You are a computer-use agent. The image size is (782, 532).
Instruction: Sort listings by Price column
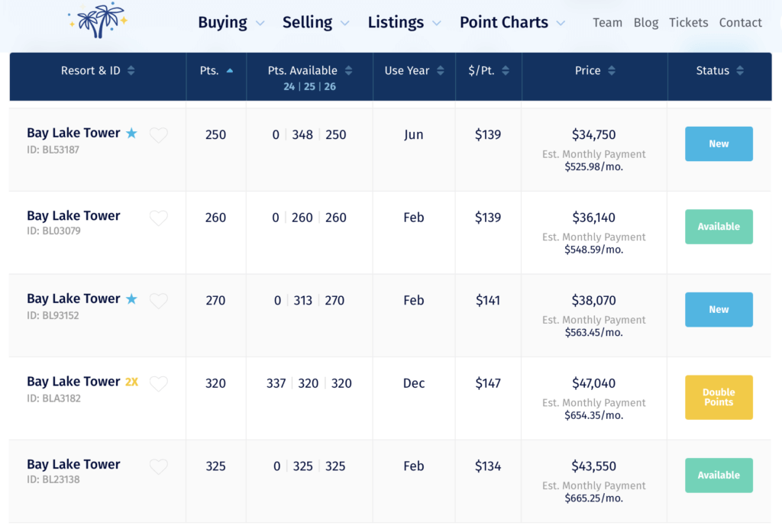612,71
